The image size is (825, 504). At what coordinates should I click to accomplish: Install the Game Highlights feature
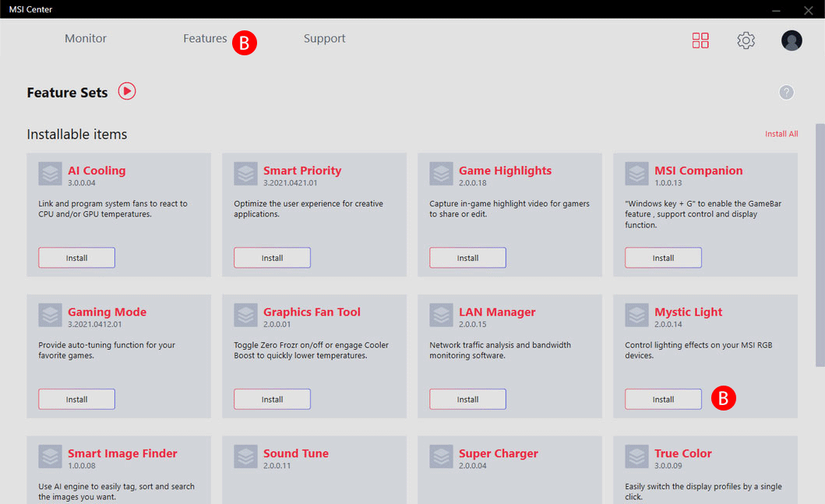point(467,258)
